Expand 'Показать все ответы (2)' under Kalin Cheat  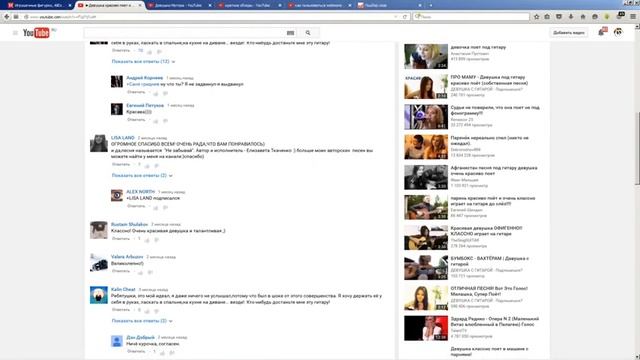coord(142,321)
